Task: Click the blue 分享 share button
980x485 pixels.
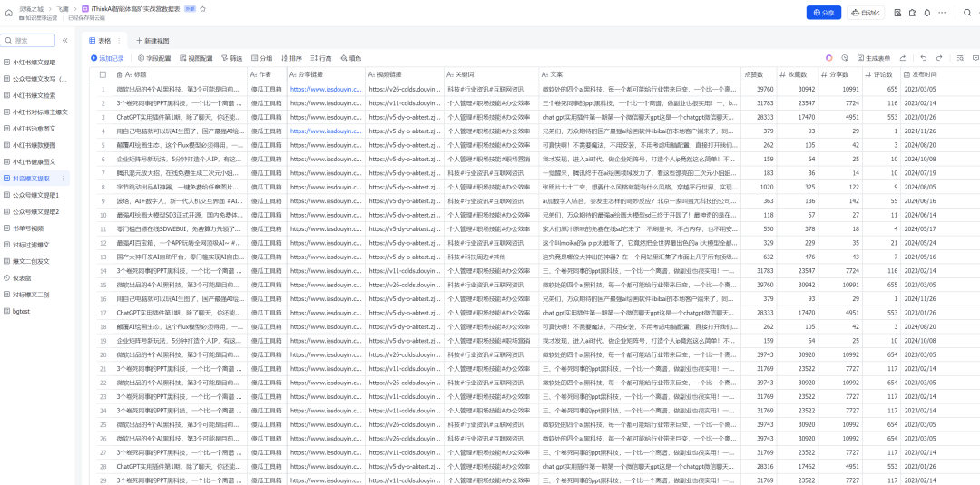Action: point(824,13)
